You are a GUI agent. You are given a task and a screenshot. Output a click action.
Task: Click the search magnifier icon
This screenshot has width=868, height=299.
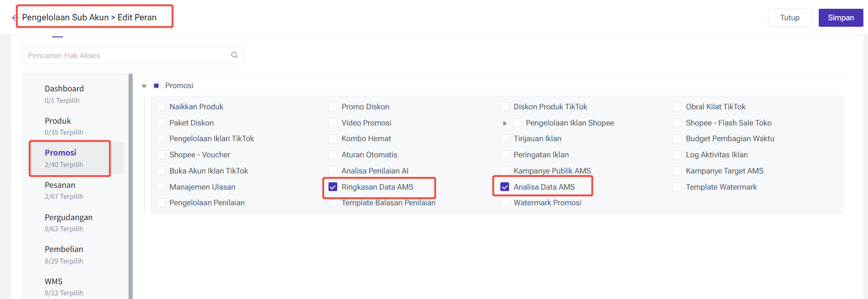[235, 55]
